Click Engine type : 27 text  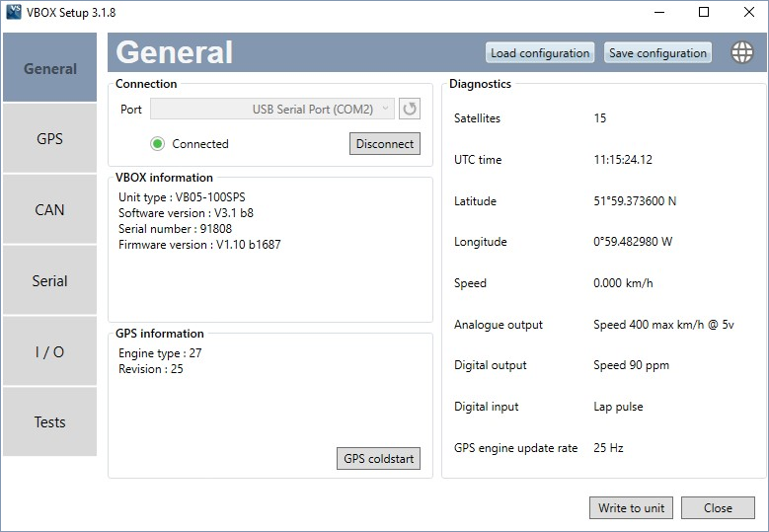160,353
